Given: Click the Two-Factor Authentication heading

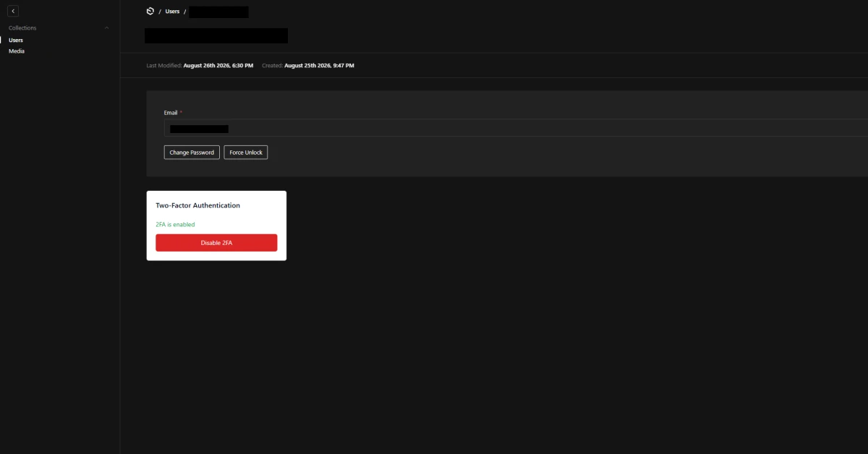Looking at the screenshot, I should click(x=198, y=205).
